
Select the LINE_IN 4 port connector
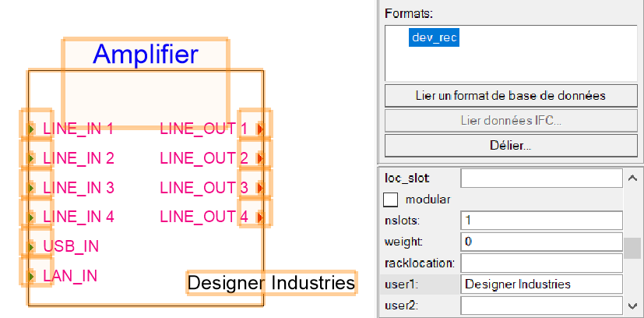pos(31,217)
